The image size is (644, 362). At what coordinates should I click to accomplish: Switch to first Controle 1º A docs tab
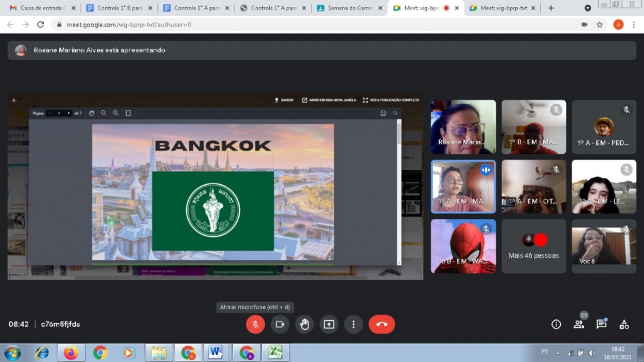tap(196, 8)
